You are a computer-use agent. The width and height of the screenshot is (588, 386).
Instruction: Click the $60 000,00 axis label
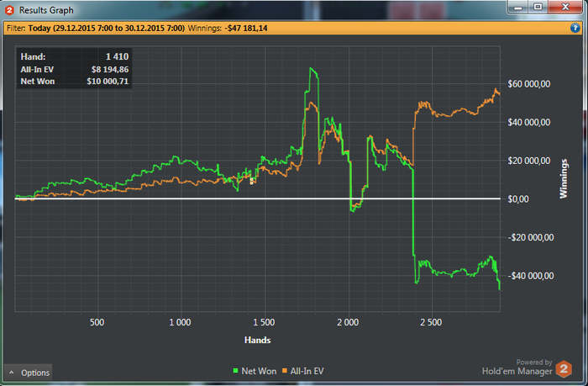pyautogui.click(x=529, y=84)
